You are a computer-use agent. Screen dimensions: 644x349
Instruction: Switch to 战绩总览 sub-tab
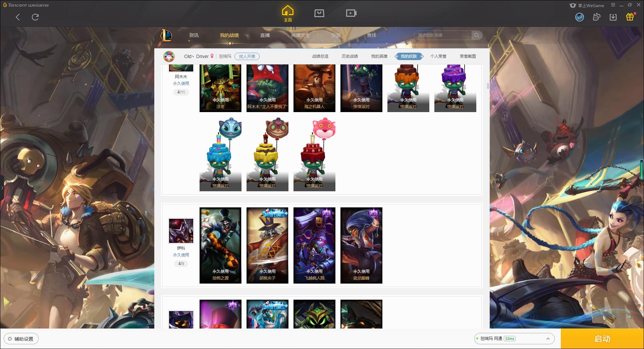(320, 56)
